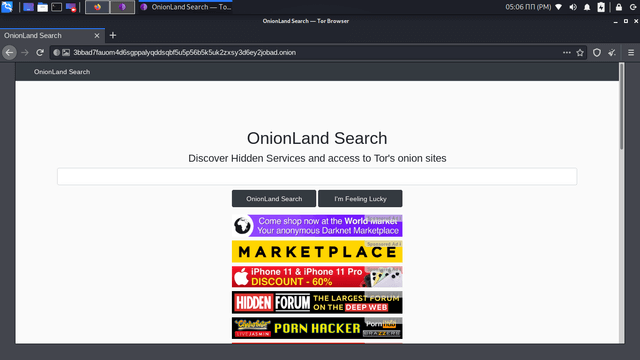Screen dimensions: 640x360
Task: Reload the current page
Action: [40, 53]
